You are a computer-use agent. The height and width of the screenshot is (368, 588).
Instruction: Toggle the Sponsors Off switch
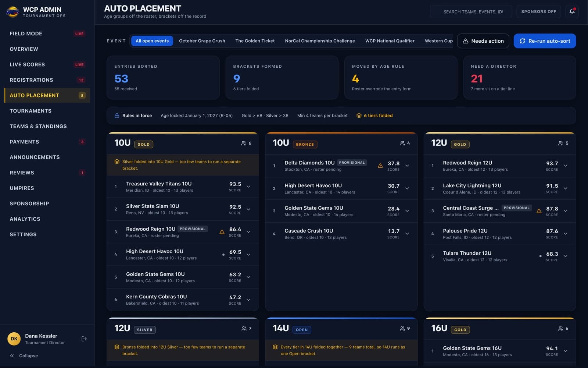click(538, 11)
